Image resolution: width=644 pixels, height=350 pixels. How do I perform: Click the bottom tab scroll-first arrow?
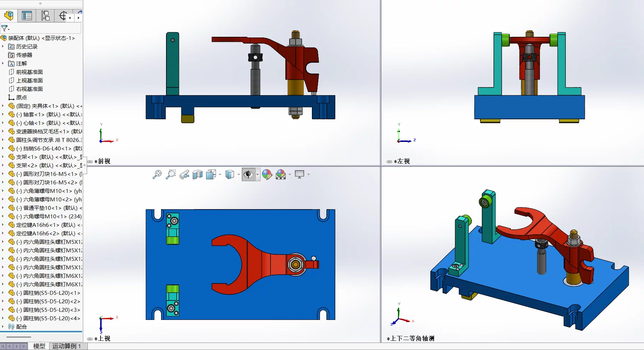(3, 346)
